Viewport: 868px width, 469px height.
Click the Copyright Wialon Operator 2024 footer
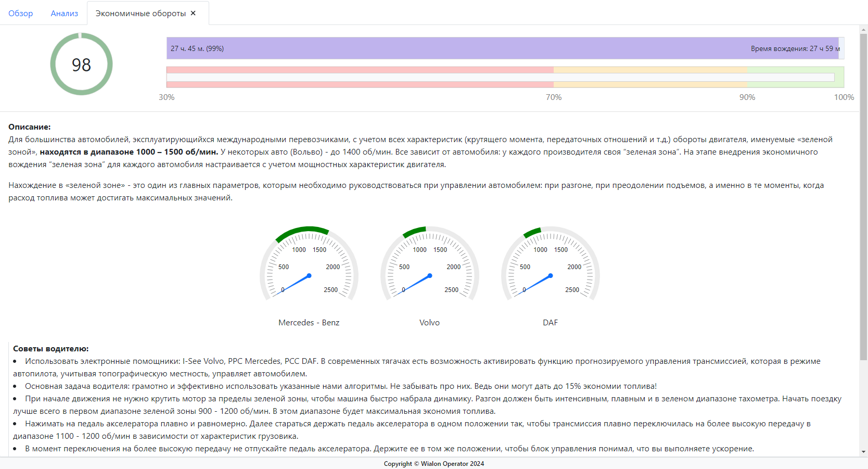point(434,464)
